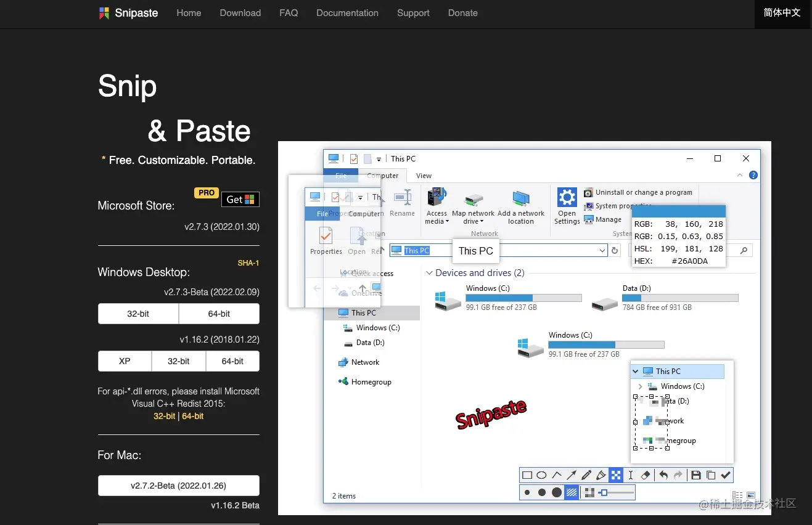This screenshot has width=812, height=525.
Task: Click the checkmark Finish icon
Action: (x=726, y=475)
